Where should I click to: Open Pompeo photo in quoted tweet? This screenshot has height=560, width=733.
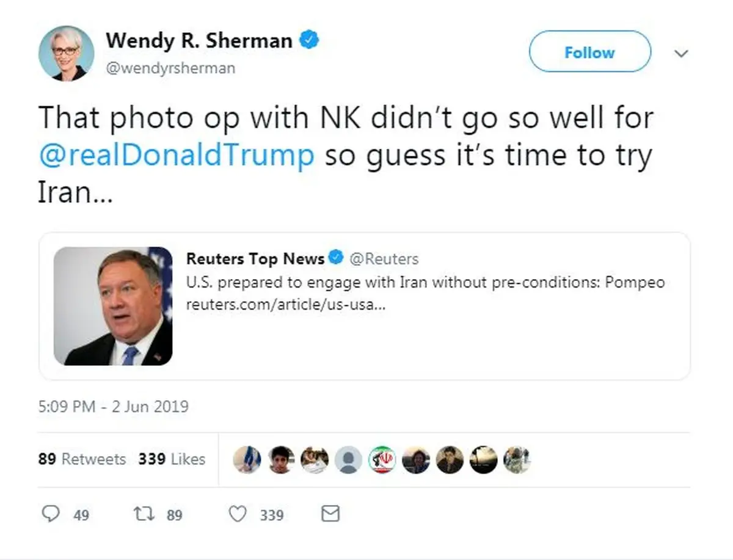[113, 307]
